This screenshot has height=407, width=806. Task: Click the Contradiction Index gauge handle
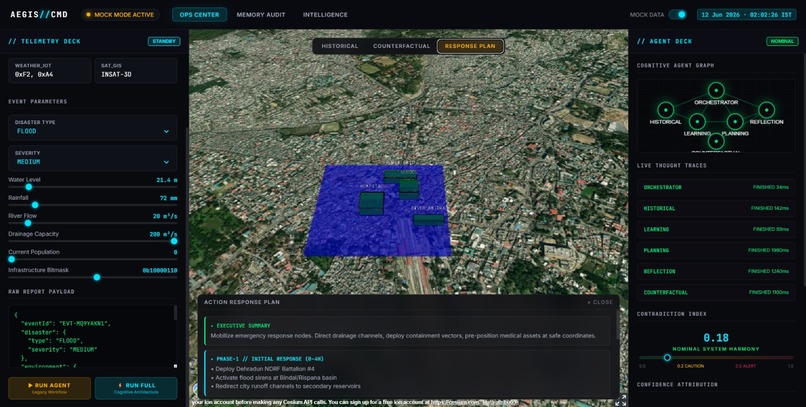[x=667, y=357]
